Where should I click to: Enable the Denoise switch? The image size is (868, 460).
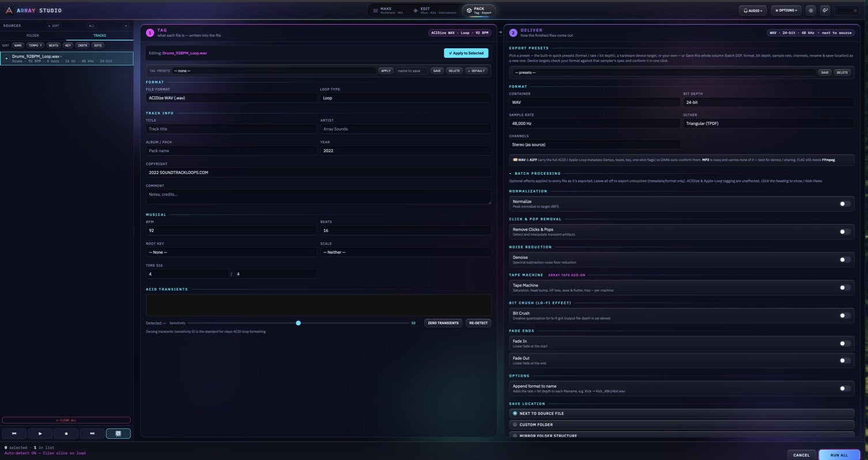click(x=844, y=259)
